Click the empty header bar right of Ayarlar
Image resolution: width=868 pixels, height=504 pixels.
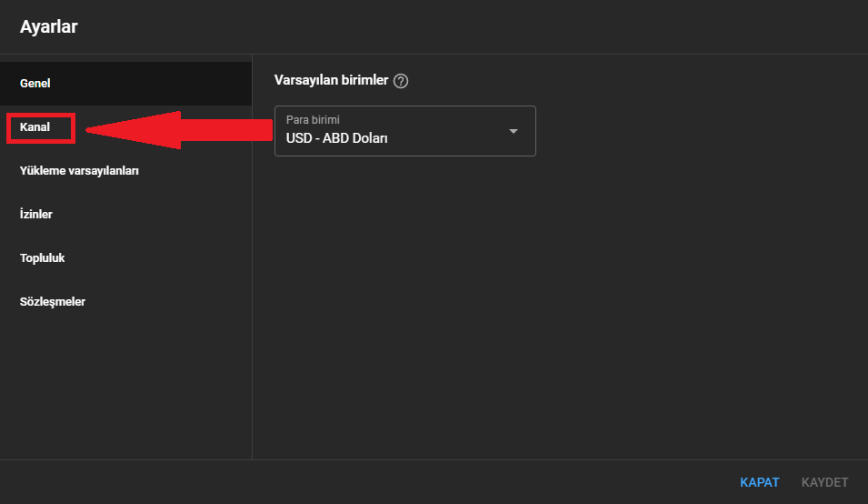click(x=454, y=27)
